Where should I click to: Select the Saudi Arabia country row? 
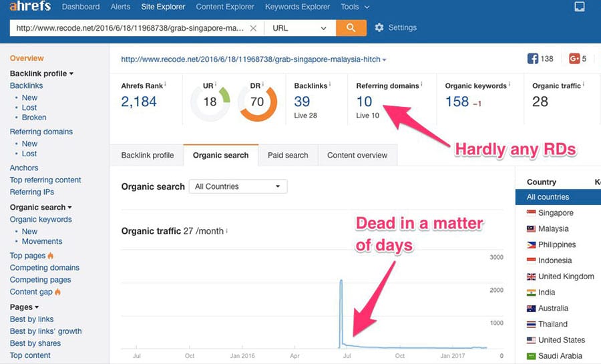pos(558,356)
